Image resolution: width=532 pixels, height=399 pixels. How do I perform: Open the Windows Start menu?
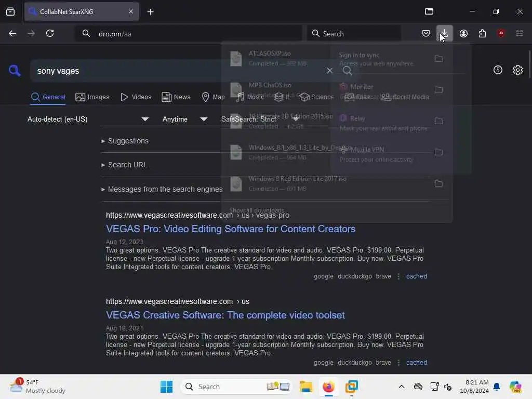(166, 387)
